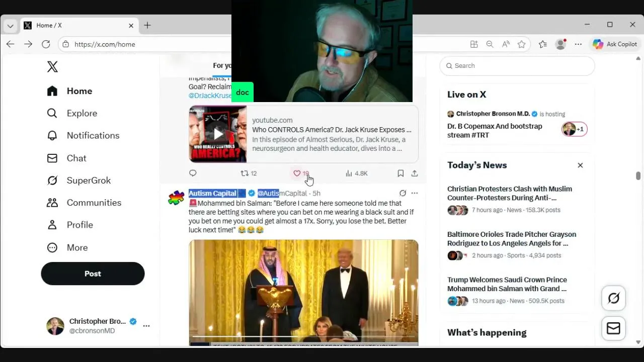
Task: Open floating messages envelope button
Action: (x=614, y=328)
